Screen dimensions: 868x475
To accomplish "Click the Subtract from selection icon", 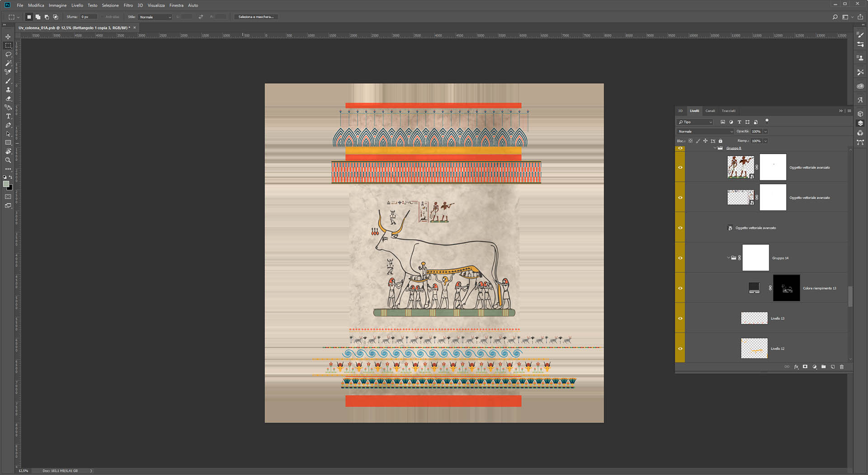I will pyautogui.click(x=47, y=17).
